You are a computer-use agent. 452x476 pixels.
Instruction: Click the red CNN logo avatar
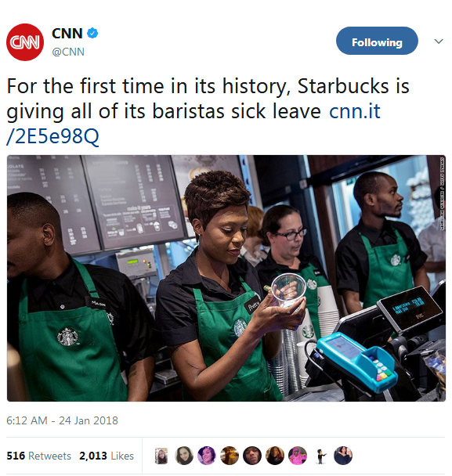[x=25, y=42]
